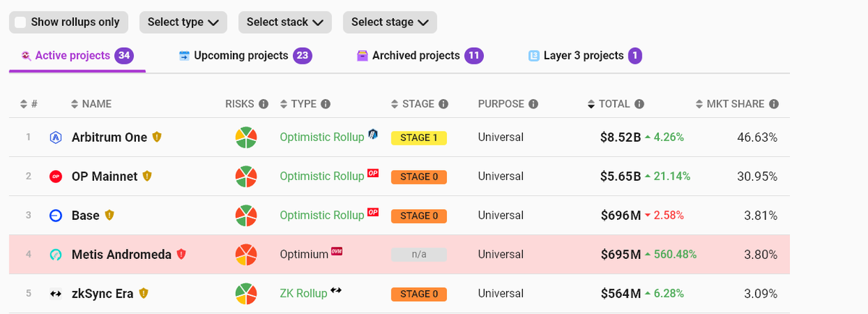Open the Arbitrum One project link
The height and width of the screenshot is (314, 868).
(109, 137)
